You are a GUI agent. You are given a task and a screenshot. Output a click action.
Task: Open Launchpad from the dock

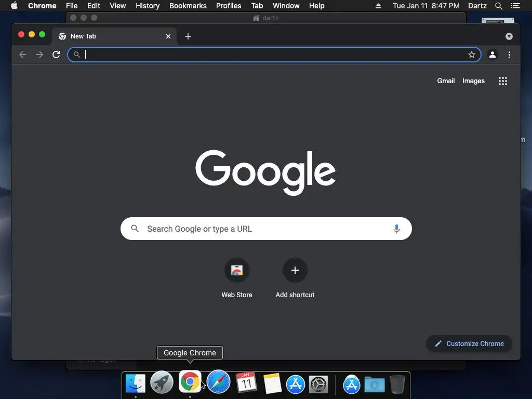(x=162, y=382)
